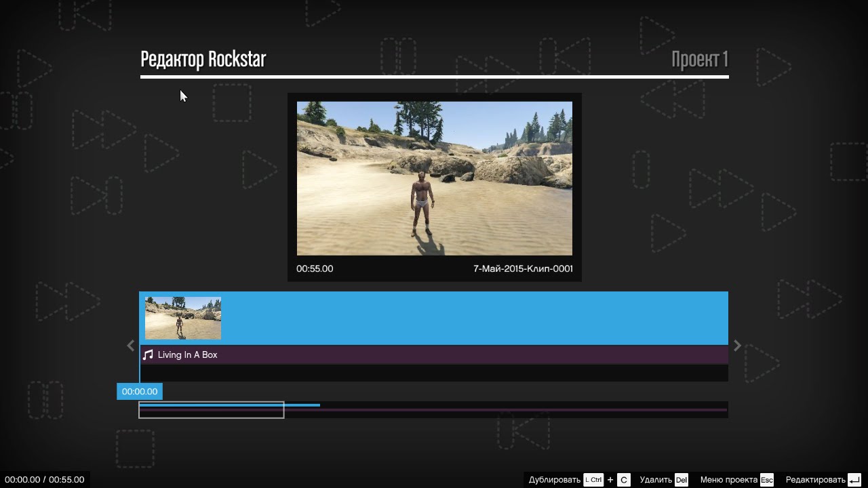Click the L Ctrl key icon
The height and width of the screenshot is (488, 868).
tap(593, 480)
